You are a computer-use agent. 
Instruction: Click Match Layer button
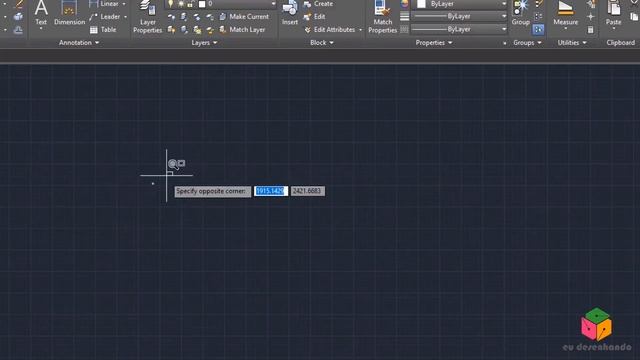[x=242, y=30]
